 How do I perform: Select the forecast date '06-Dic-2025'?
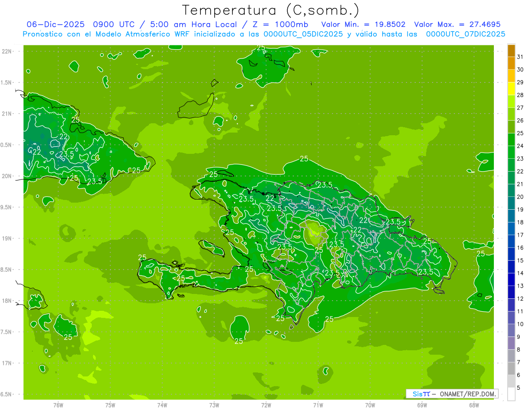pos(57,24)
